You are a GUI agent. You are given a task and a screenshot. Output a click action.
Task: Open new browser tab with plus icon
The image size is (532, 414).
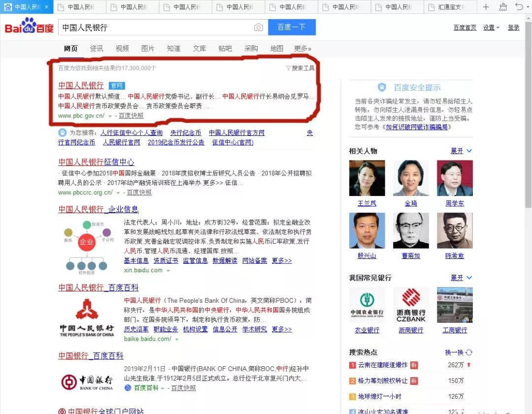[486, 7]
